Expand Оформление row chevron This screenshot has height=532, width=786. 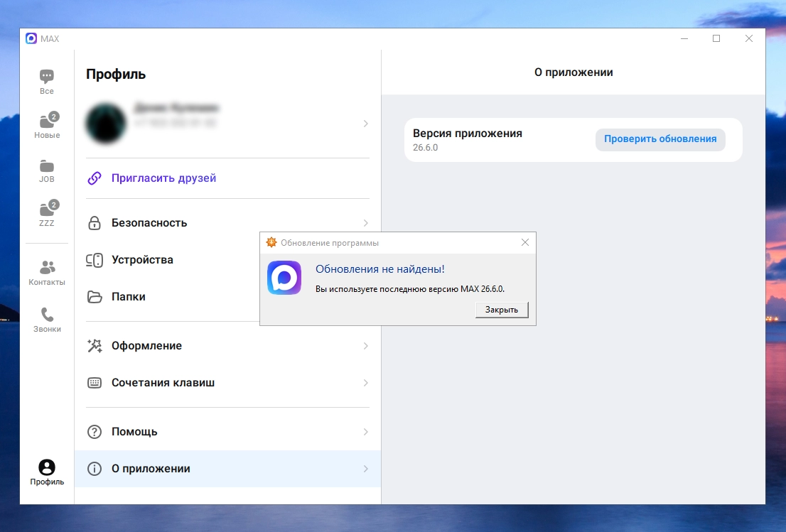[365, 346]
